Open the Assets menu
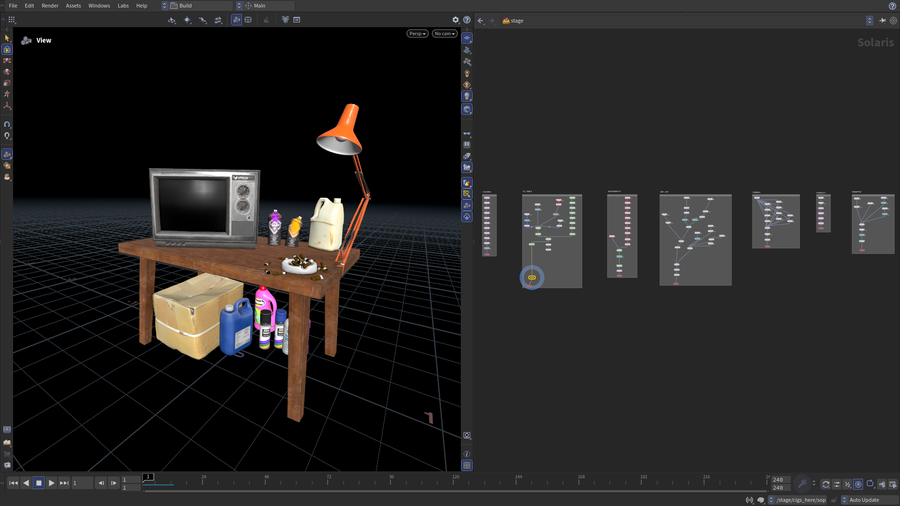This screenshot has height=506, width=900. tap(73, 6)
